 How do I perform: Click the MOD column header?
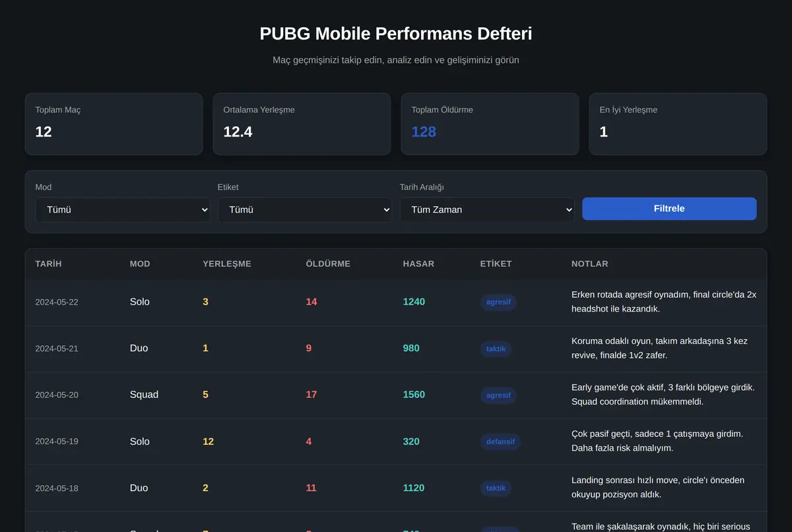140,263
